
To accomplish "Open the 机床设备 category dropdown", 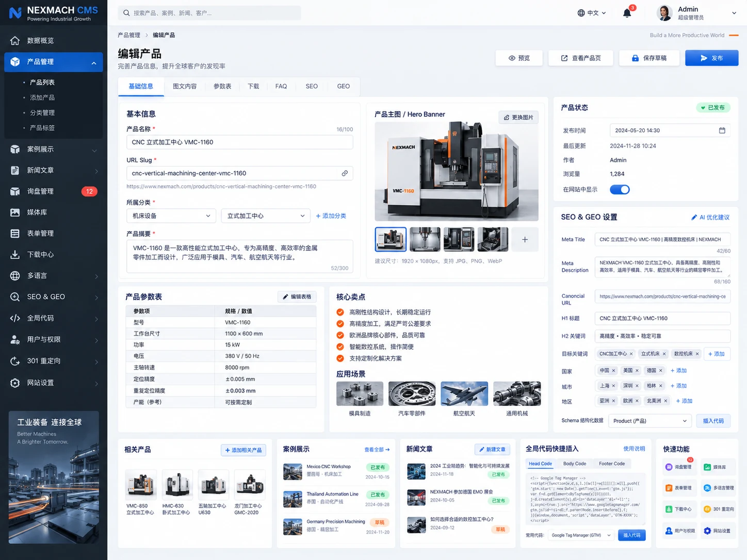I will [x=171, y=216].
